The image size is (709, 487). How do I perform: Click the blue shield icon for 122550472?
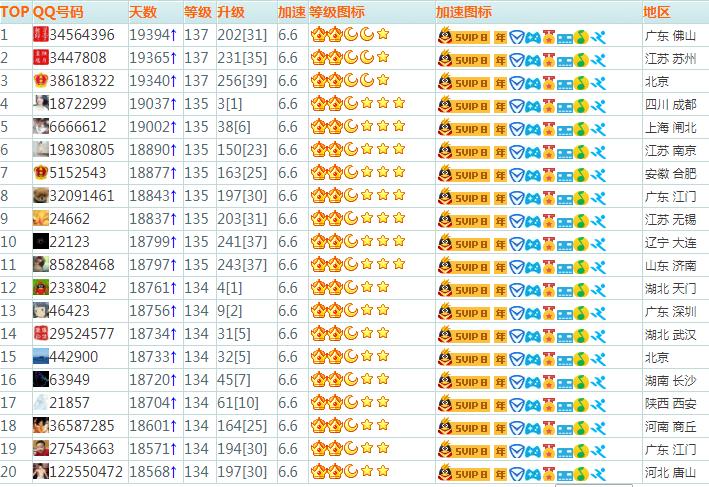516,474
